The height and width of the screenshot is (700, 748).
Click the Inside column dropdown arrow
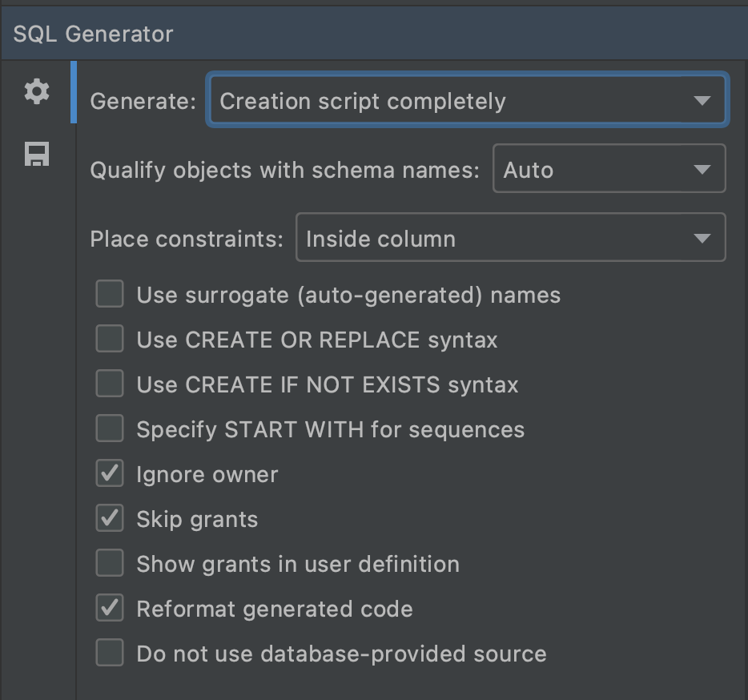click(702, 239)
